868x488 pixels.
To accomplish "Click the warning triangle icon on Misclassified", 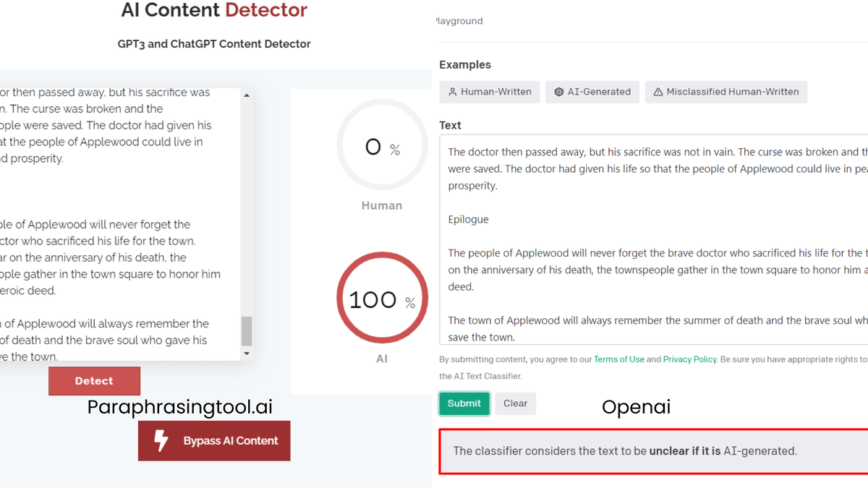I will pos(658,92).
